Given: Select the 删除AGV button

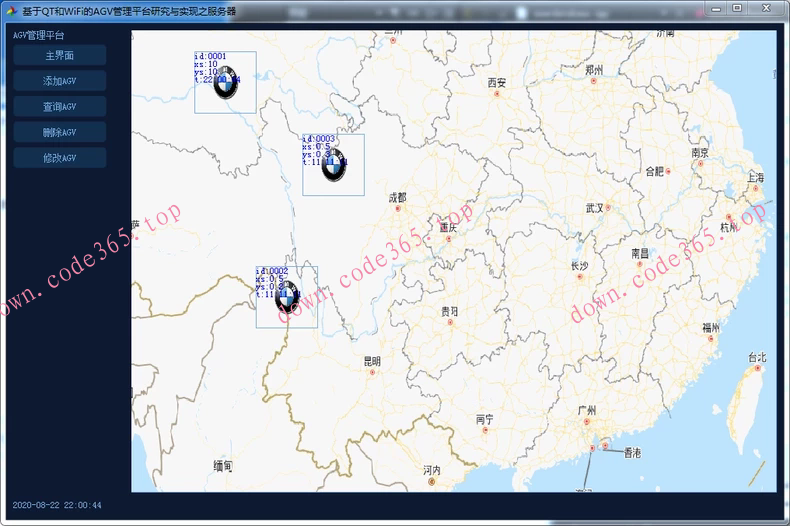Looking at the screenshot, I should pyautogui.click(x=59, y=133).
